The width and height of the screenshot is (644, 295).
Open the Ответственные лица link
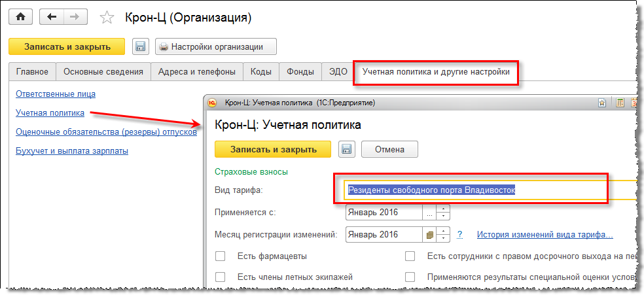tap(56, 94)
